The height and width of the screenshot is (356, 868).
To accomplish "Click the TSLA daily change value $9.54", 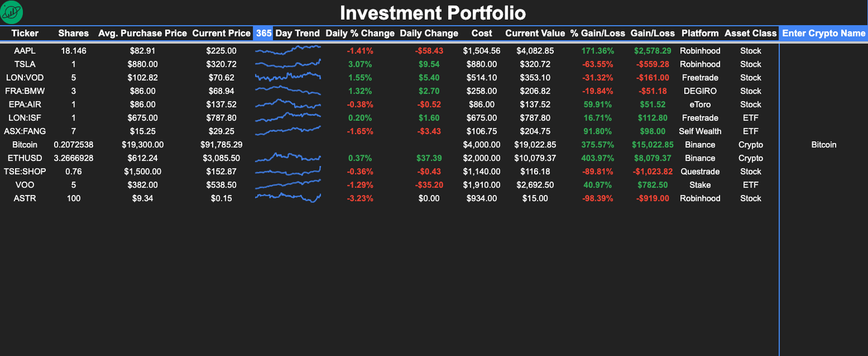I will 429,64.
